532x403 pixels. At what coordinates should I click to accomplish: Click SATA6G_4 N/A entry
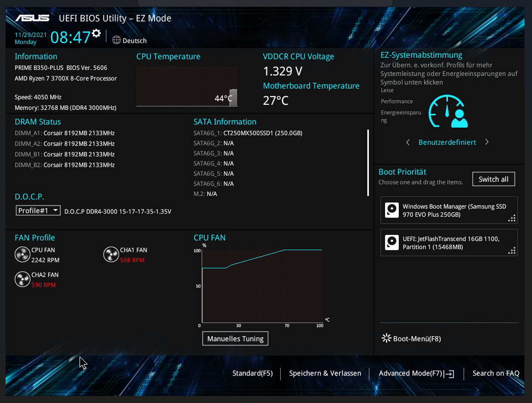click(213, 164)
